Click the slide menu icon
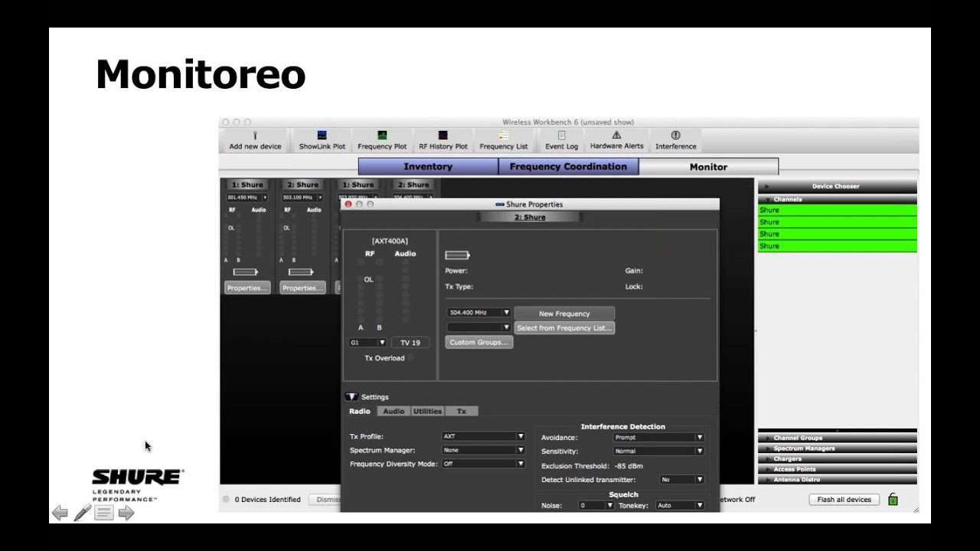 (104, 513)
